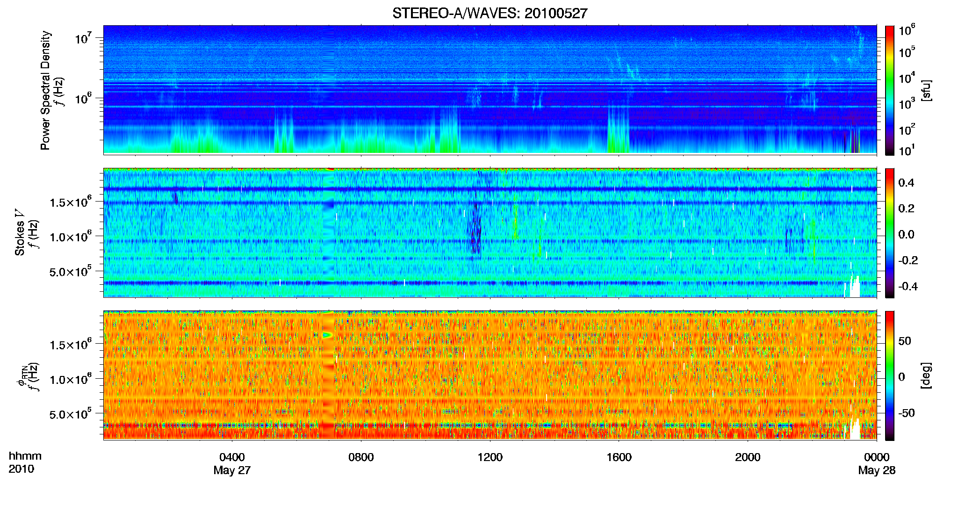Select the 2010 year label

point(22,469)
